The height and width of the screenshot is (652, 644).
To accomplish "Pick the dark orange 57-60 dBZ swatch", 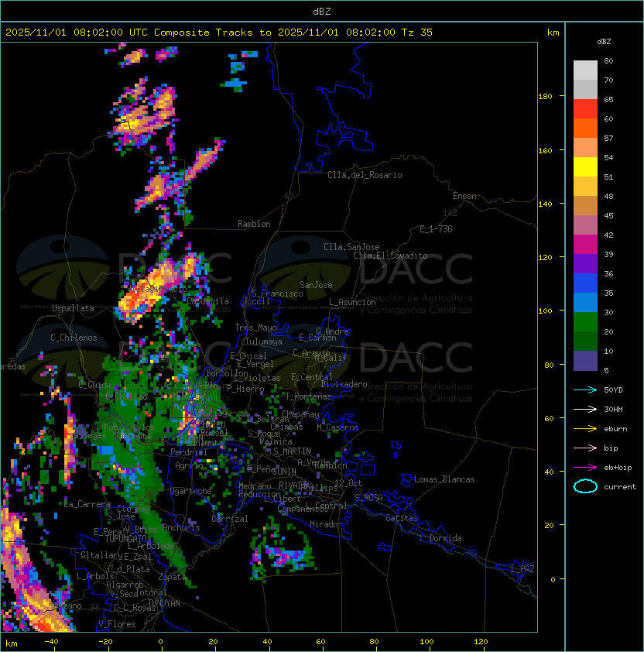I will pyautogui.click(x=585, y=128).
